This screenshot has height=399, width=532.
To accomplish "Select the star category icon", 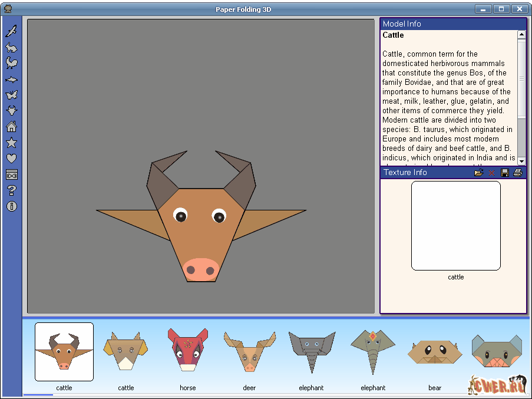I will (11, 143).
